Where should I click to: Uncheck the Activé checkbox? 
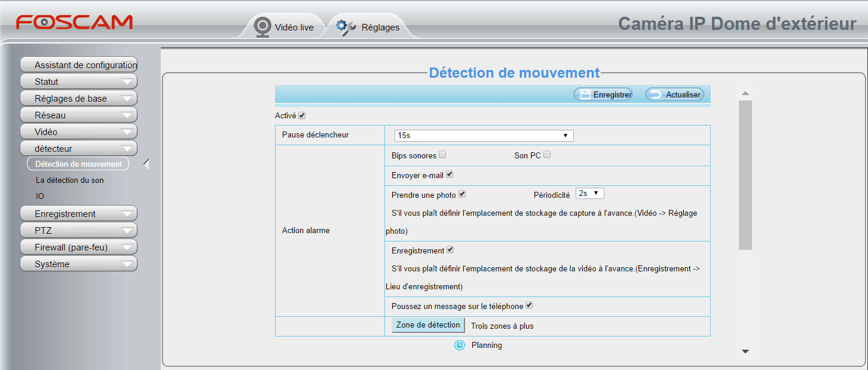pos(302,115)
